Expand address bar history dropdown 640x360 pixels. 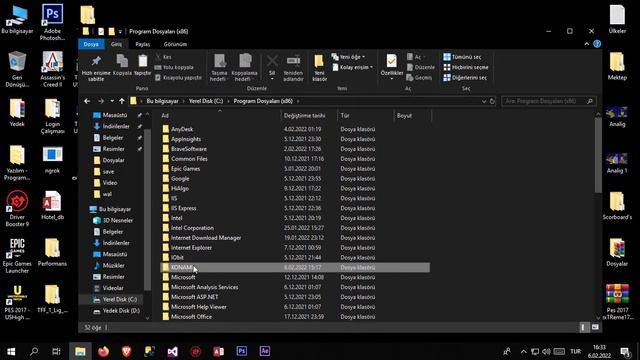click(x=484, y=101)
